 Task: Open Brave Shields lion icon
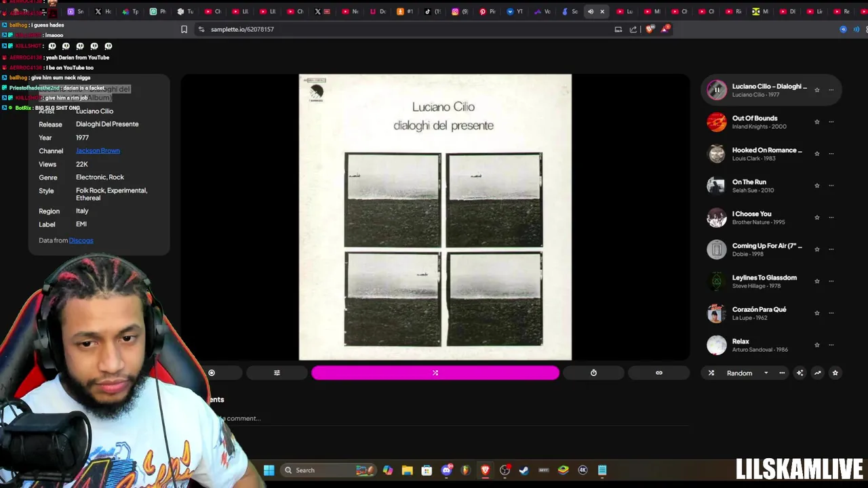point(650,29)
